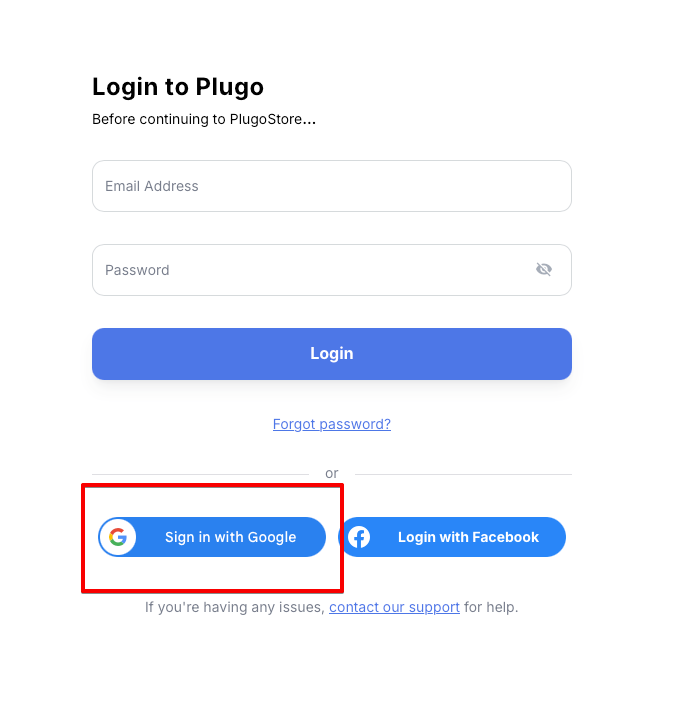Screen dimensions: 673x708
Task: Click the Password placeholder text
Action: (137, 270)
